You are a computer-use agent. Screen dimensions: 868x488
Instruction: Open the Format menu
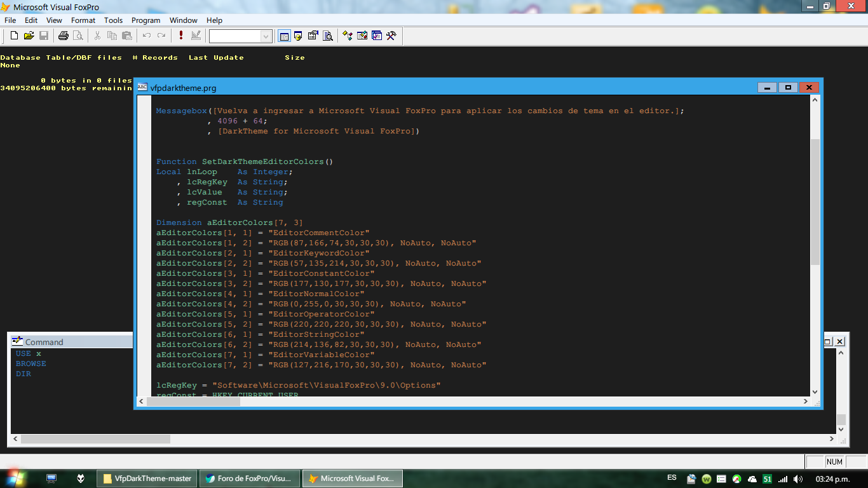83,20
